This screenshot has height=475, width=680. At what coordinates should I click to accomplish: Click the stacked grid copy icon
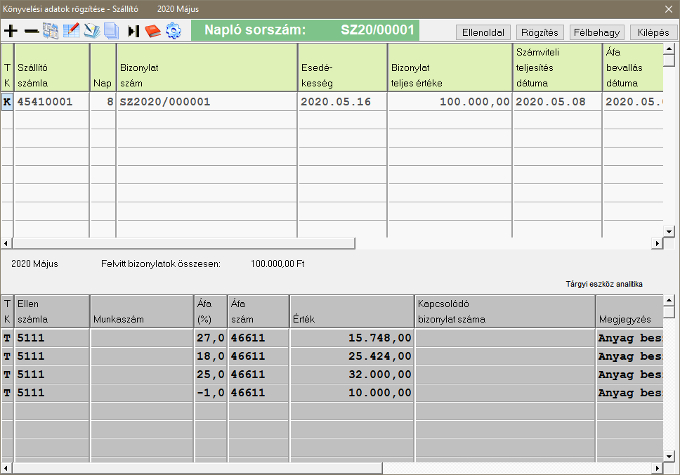[51, 31]
